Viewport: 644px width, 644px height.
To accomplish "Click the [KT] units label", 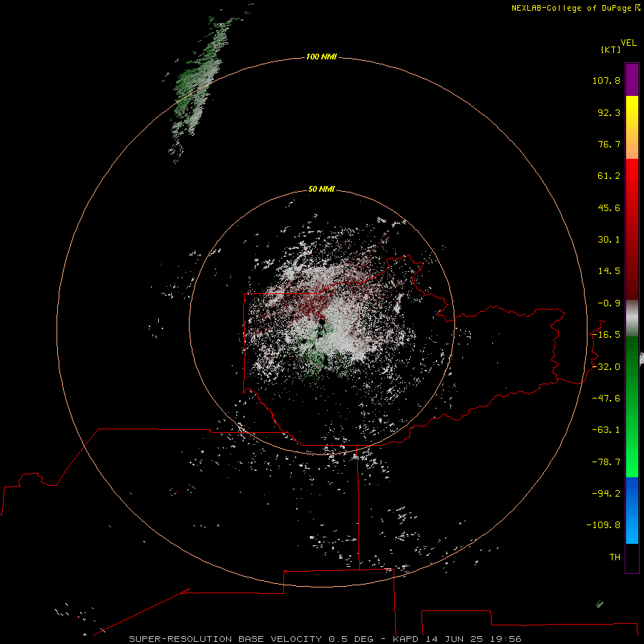I will point(611,49).
